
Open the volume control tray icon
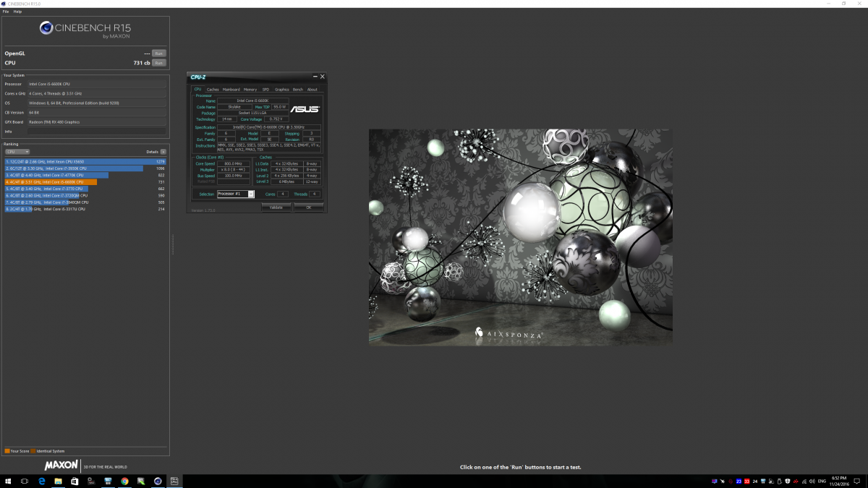812,481
